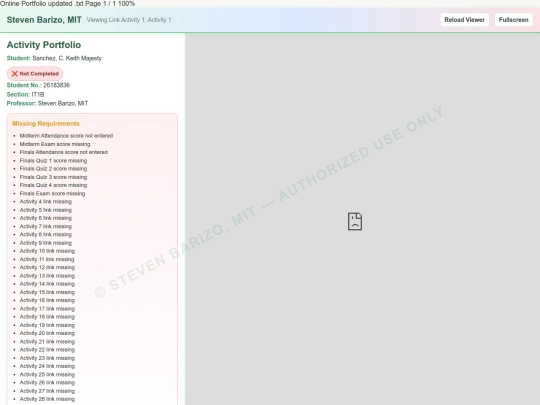The height and width of the screenshot is (405, 540).
Task: Select 'Activity 22 link missing' item
Action: 47,350
